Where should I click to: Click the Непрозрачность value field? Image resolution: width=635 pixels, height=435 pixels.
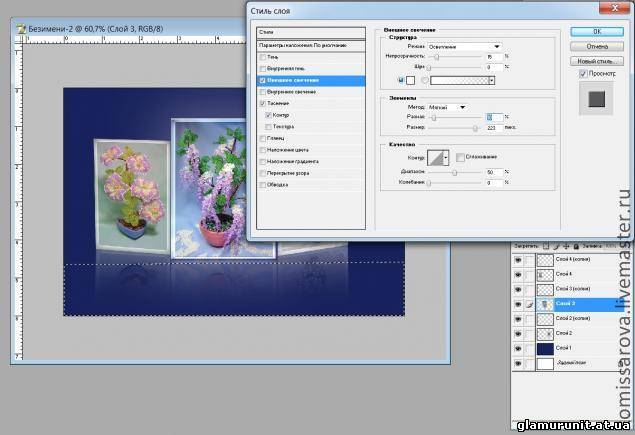point(494,57)
